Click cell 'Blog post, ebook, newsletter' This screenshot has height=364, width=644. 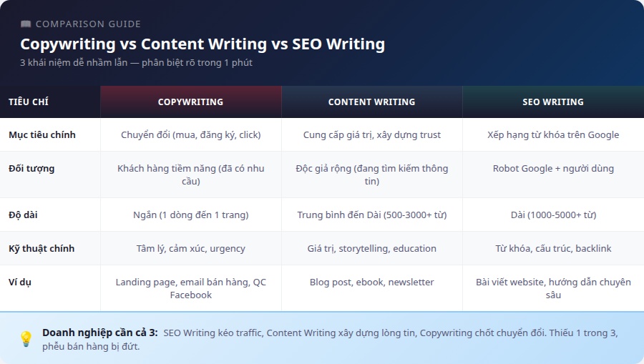[x=372, y=288]
